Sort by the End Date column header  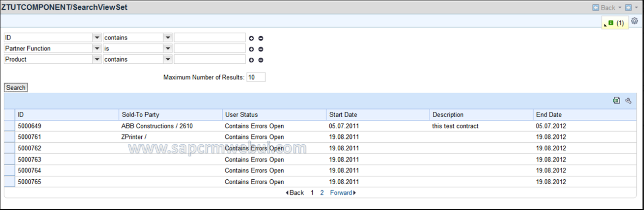click(585, 114)
